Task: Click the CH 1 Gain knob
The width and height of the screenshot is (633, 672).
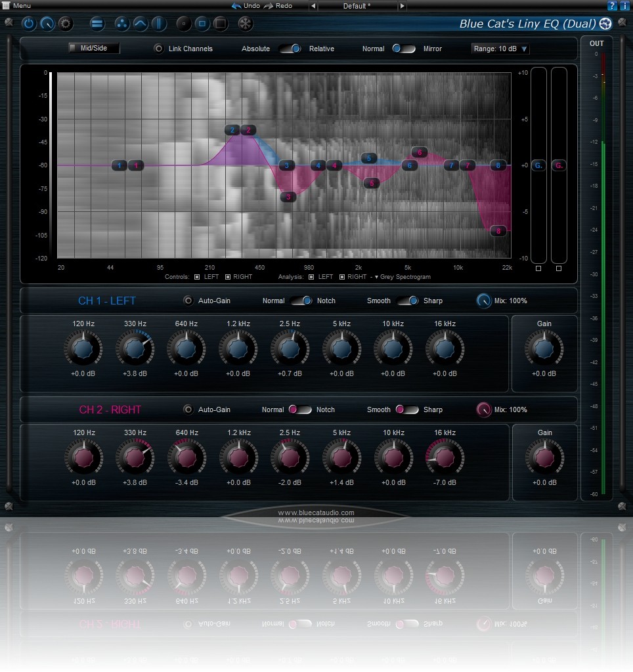Action: [x=544, y=349]
